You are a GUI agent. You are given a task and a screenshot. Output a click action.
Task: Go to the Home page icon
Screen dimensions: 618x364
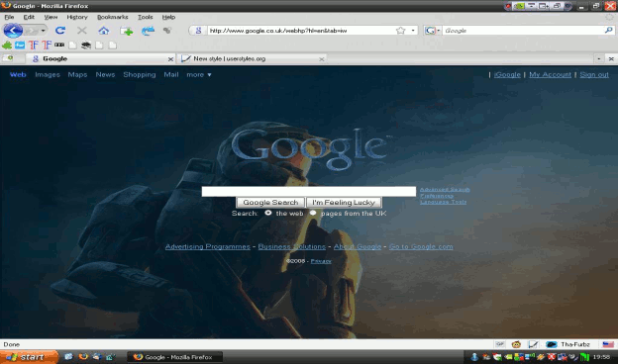point(104,31)
